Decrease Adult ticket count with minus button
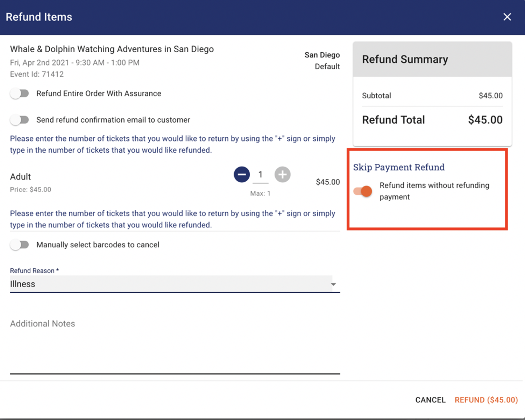Screen dimensions: 525x420 tap(242, 175)
